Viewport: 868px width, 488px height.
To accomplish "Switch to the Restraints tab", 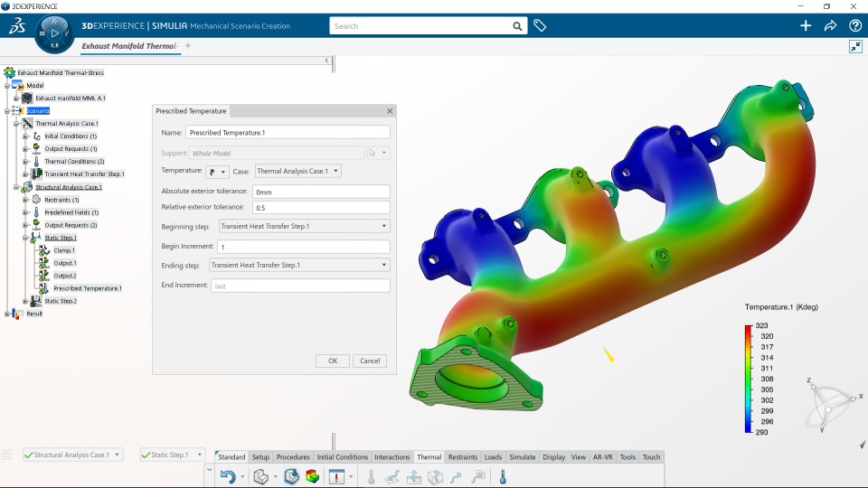I will click(x=463, y=457).
